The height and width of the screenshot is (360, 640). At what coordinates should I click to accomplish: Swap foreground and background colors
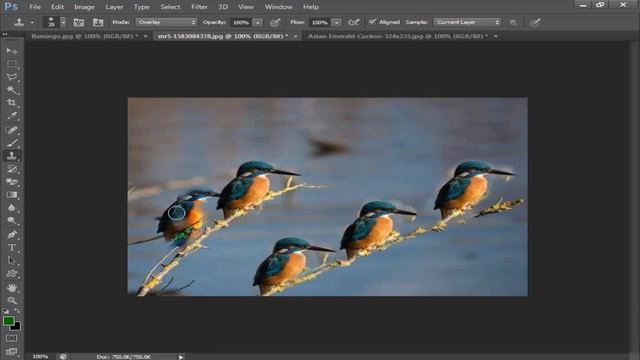point(18,311)
